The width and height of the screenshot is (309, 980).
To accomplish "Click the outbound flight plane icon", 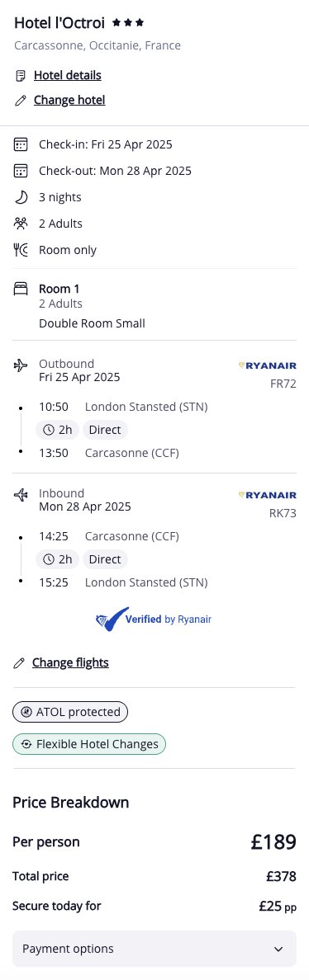I will click(21, 365).
